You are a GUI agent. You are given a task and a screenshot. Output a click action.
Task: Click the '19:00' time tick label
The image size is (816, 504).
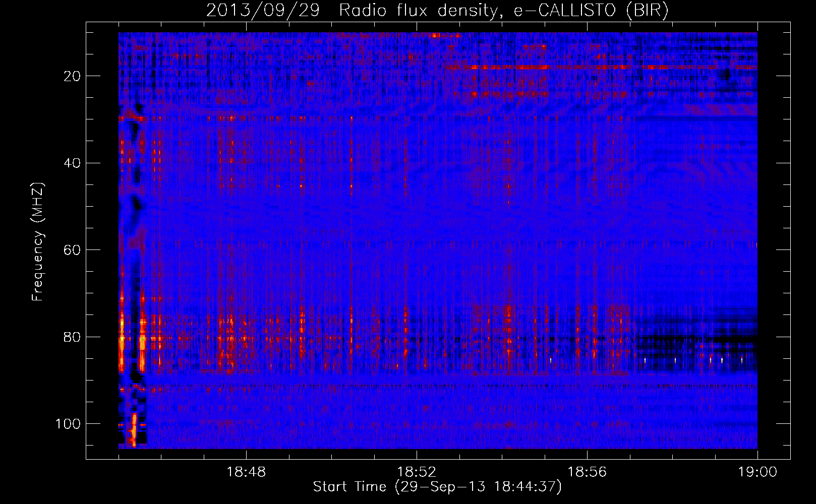click(757, 472)
